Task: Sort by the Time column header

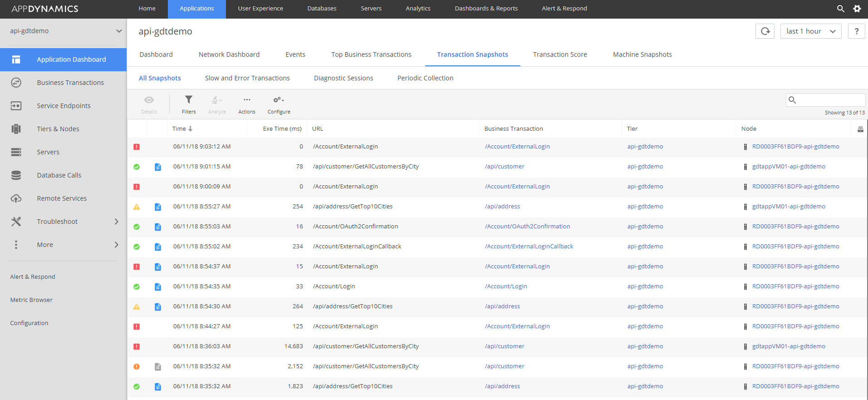Action: click(182, 129)
